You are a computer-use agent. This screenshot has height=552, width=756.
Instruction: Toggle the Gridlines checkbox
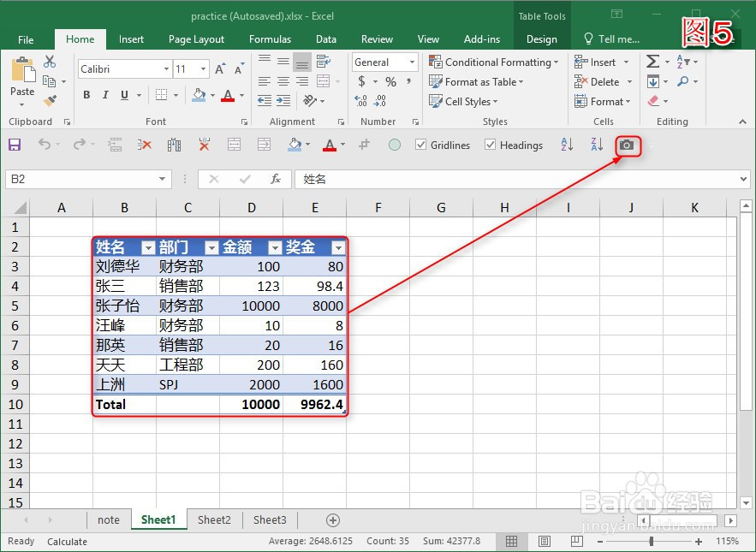[x=420, y=145]
